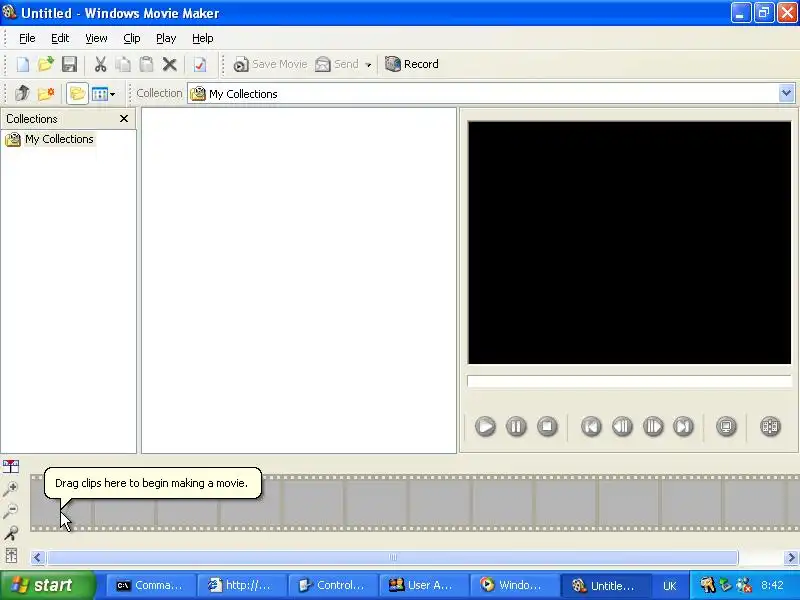Switch to the http:// browser taskbar item
The width and height of the screenshot is (800, 600).
[x=242, y=585]
